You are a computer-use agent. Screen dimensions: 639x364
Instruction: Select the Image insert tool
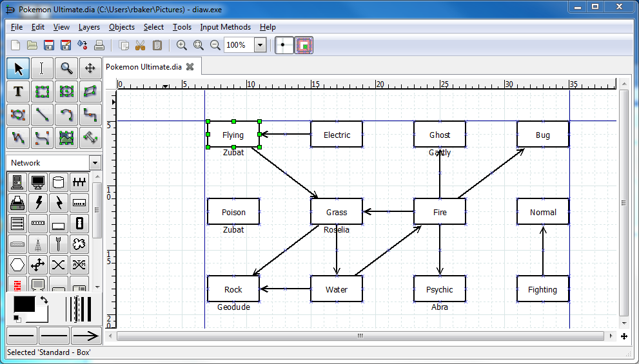(x=66, y=138)
